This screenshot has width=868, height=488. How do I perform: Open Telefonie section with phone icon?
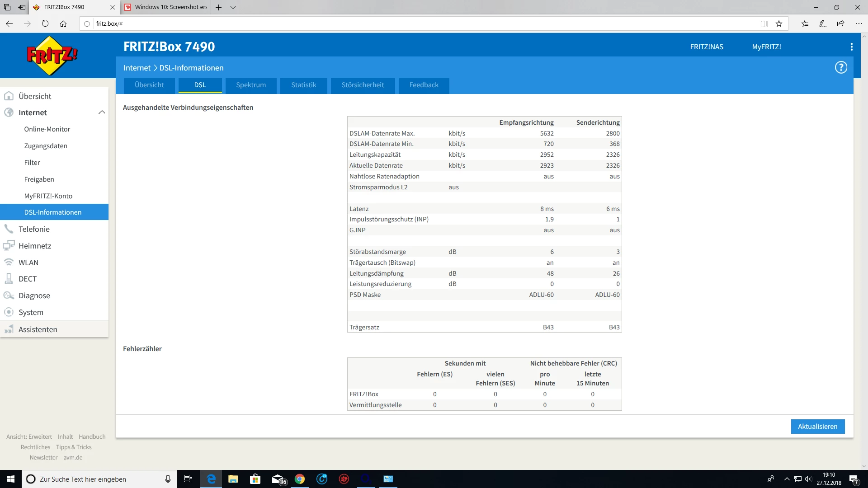[x=34, y=229]
